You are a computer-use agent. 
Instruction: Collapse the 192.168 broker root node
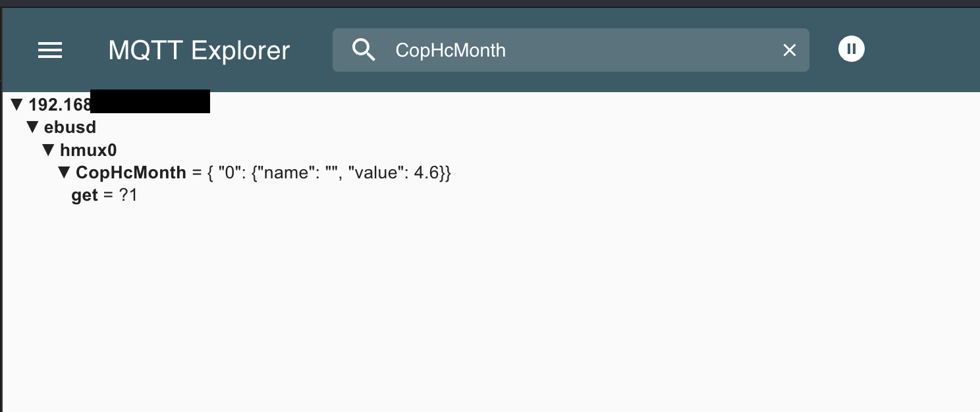[x=17, y=104]
